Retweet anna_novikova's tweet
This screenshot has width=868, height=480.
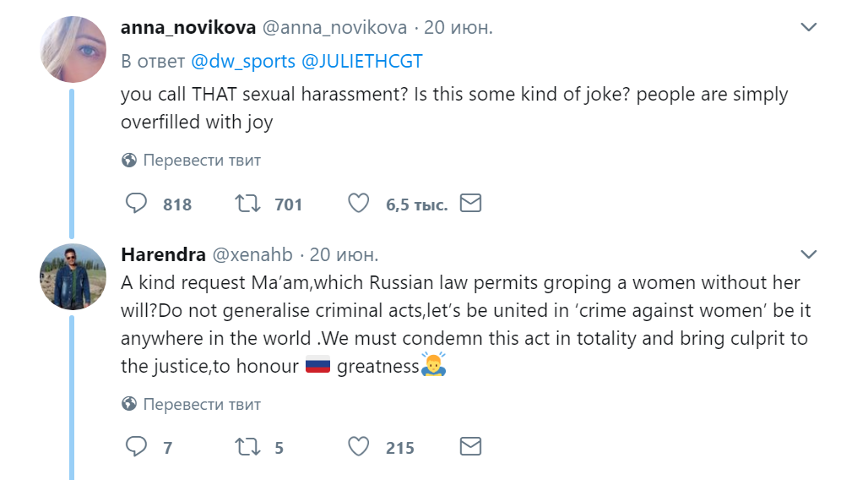pos(247,204)
